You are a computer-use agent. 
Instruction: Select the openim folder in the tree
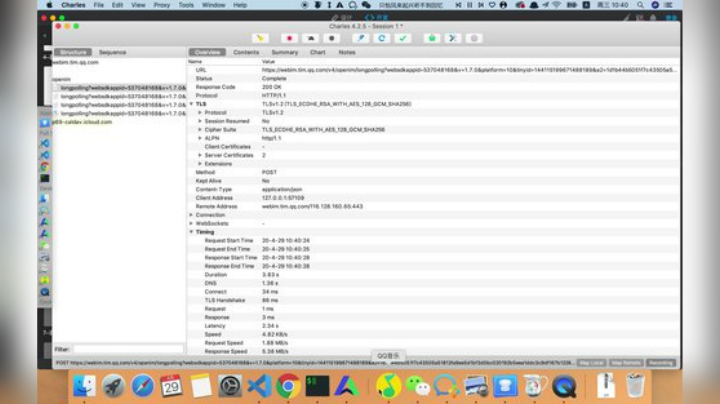coord(62,79)
